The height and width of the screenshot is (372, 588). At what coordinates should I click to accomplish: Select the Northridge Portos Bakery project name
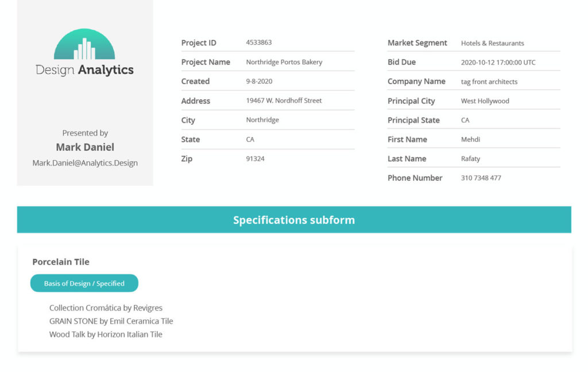pyautogui.click(x=284, y=62)
